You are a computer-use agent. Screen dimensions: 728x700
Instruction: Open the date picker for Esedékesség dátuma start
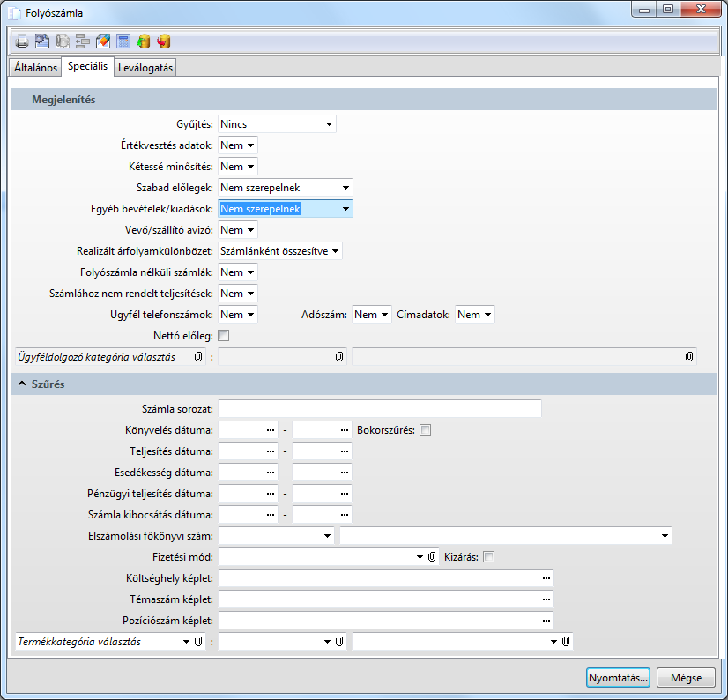[271, 473]
